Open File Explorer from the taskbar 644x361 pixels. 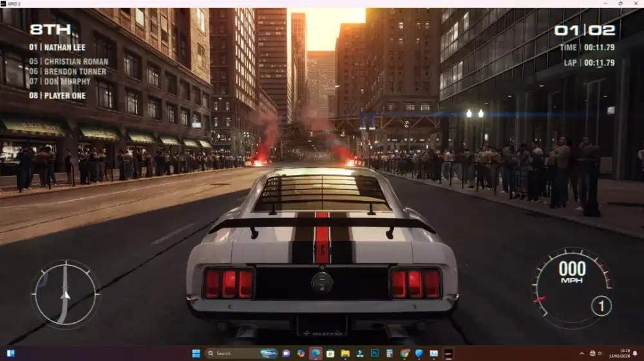[x=345, y=353]
